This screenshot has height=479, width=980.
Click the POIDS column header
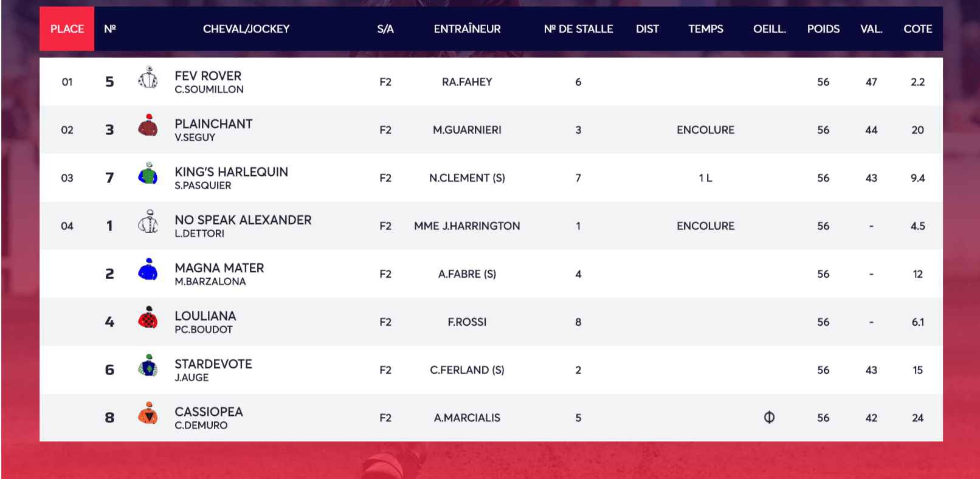tap(823, 29)
